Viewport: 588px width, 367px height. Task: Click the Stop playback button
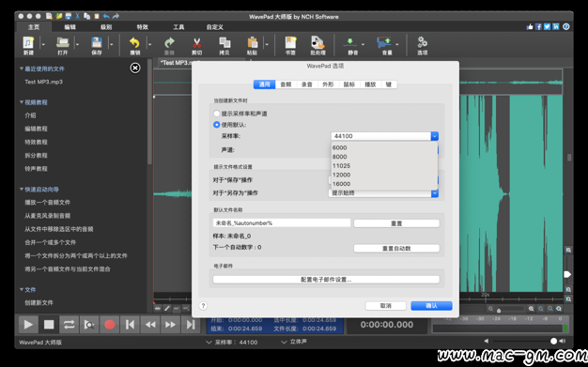tap(49, 324)
